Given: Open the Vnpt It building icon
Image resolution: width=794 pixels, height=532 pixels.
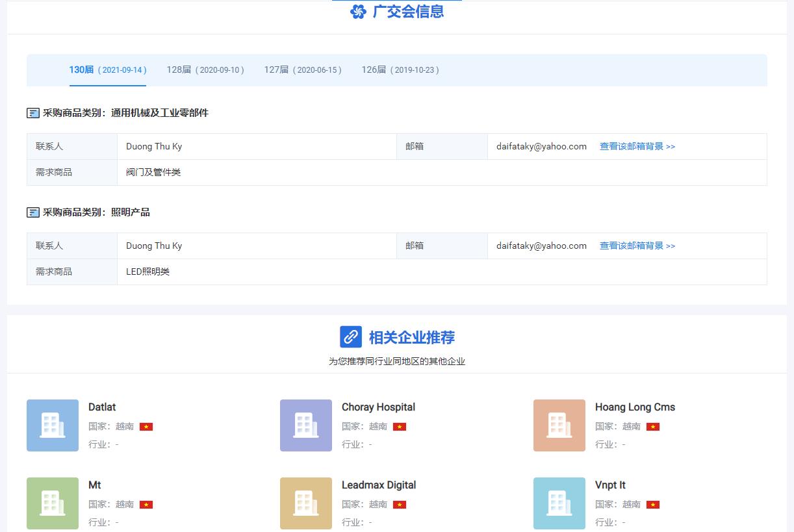Looking at the screenshot, I should 559,503.
